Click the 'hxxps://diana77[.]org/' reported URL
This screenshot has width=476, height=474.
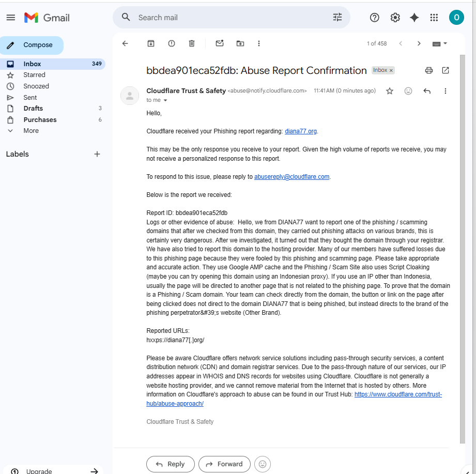176,340
